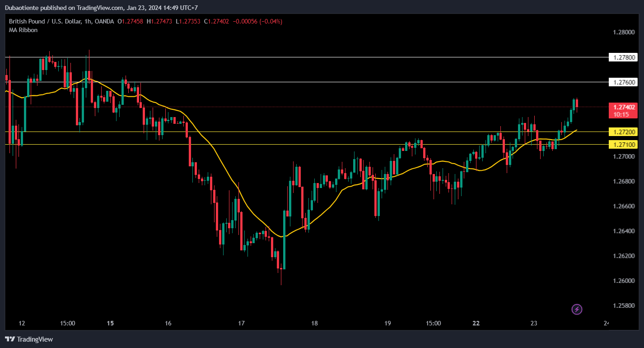Select the 1.27800 horizontal line price label
The width and height of the screenshot is (644, 348).
pos(623,57)
